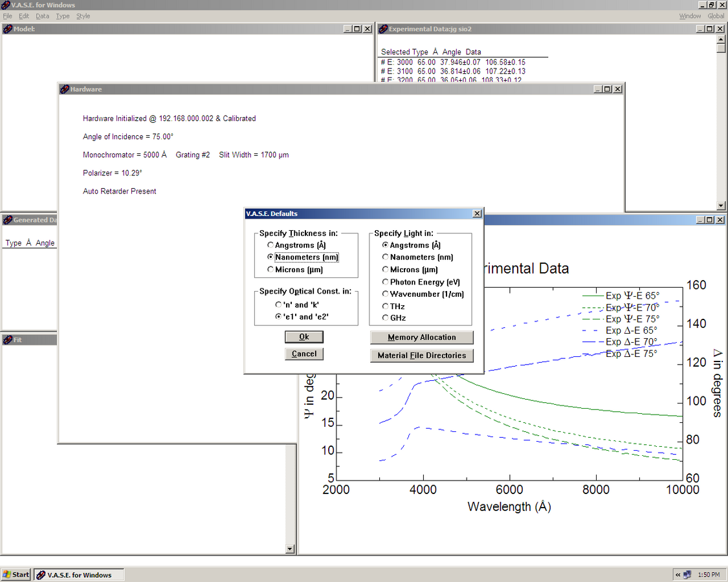Click 'Slit Width = 1700 µm' text
Viewport: 728px width, 582px height.
(x=254, y=155)
